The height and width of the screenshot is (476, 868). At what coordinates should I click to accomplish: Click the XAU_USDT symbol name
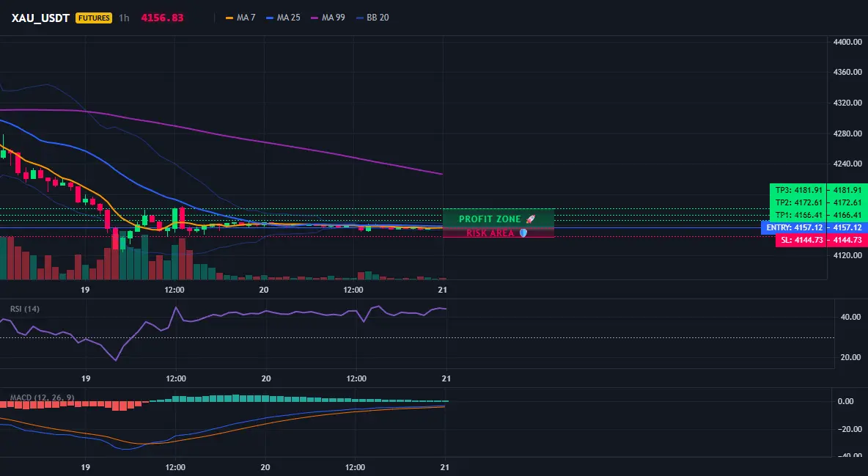point(40,18)
